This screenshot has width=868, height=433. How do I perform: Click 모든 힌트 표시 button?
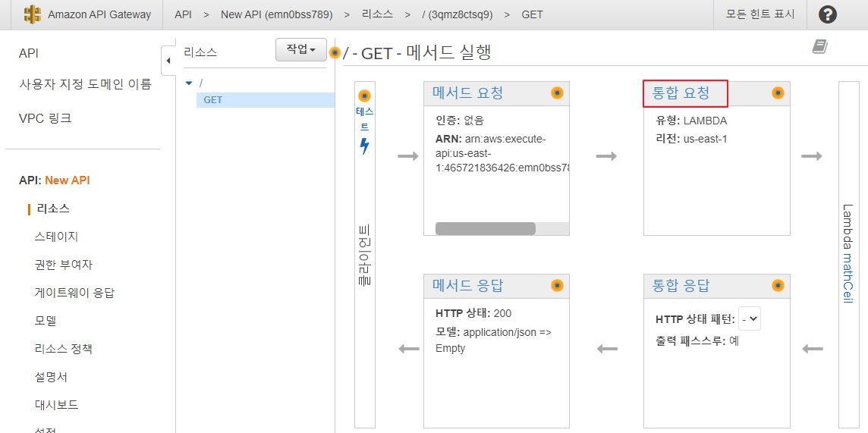click(760, 14)
